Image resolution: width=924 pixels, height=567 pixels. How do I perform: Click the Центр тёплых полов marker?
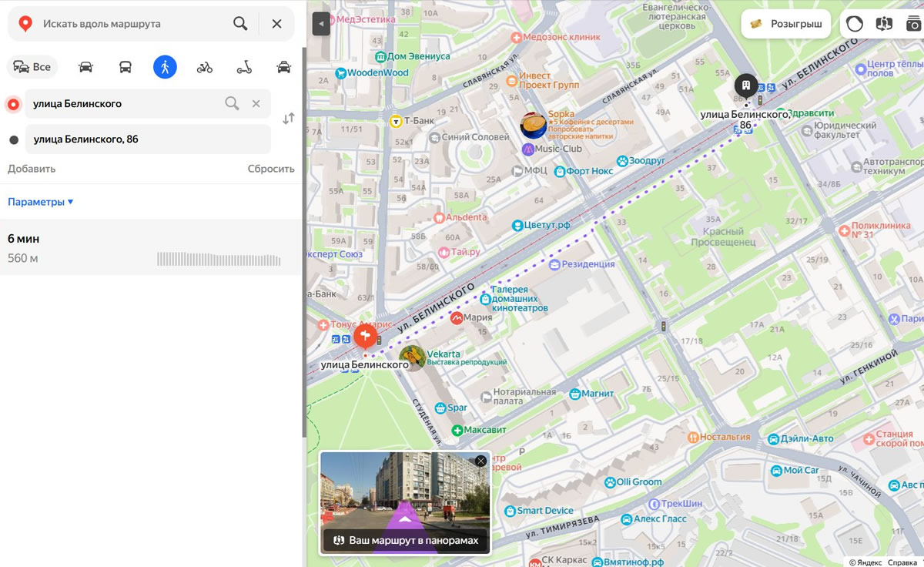[859, 69]
